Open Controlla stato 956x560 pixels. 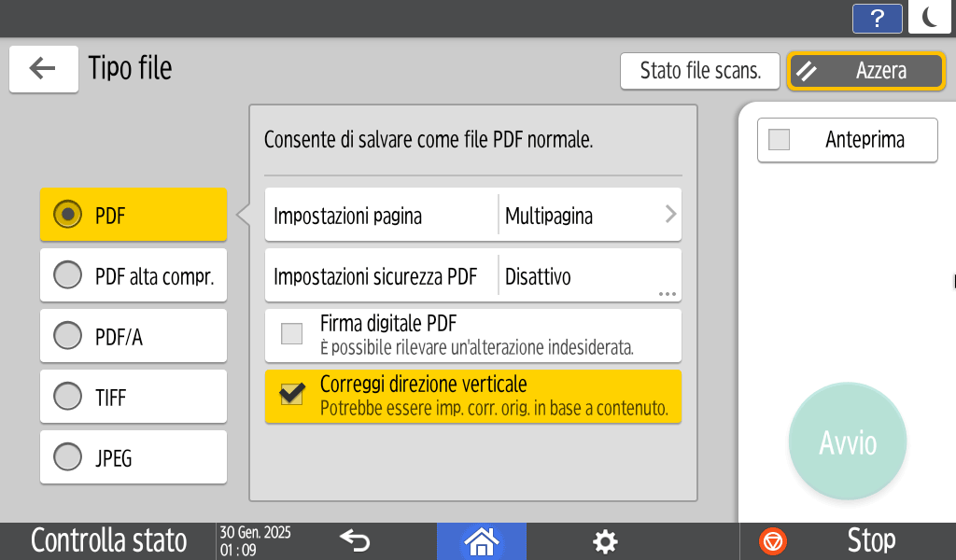pyautogui.click(x=108, y=541)
